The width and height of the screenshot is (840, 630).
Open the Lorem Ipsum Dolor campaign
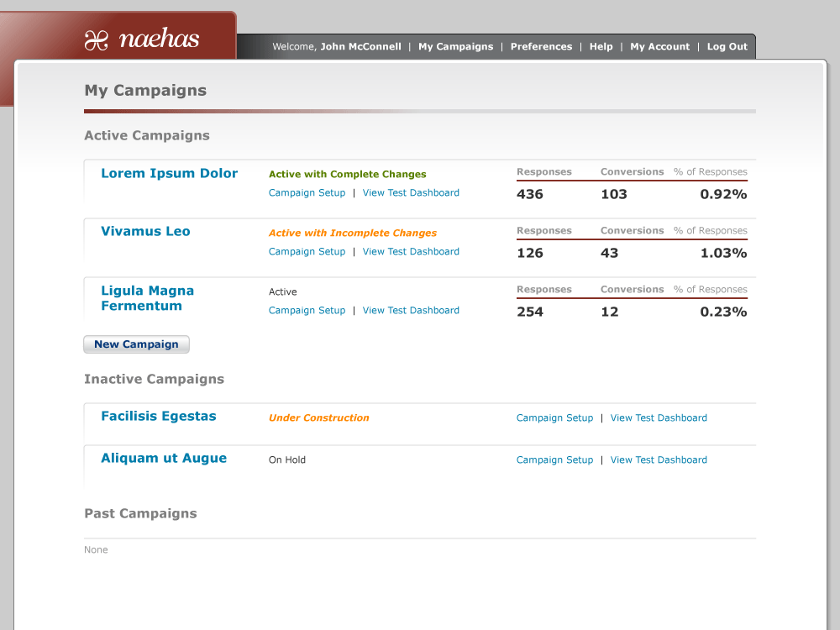[x=169, y=174]
